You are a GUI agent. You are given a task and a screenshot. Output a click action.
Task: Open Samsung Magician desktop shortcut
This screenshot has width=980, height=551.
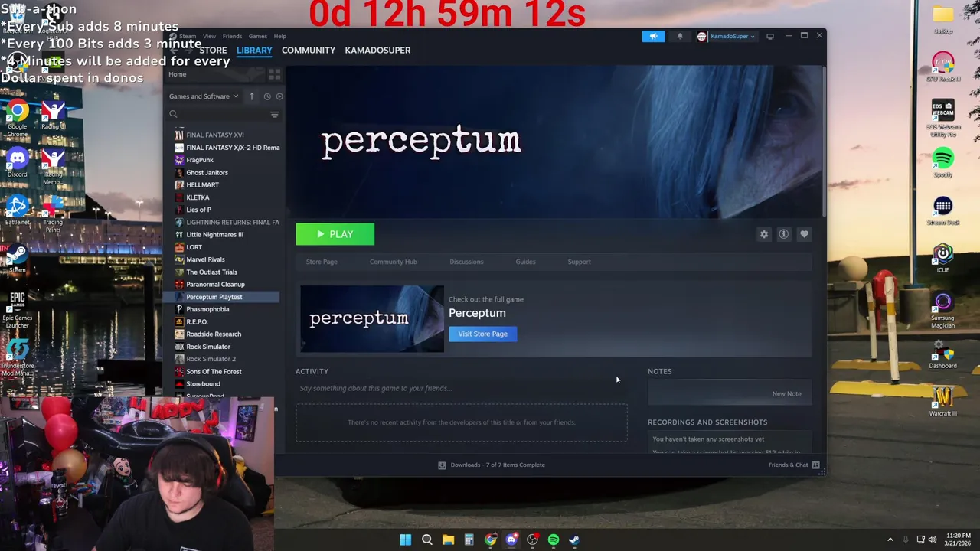point(942,310)
